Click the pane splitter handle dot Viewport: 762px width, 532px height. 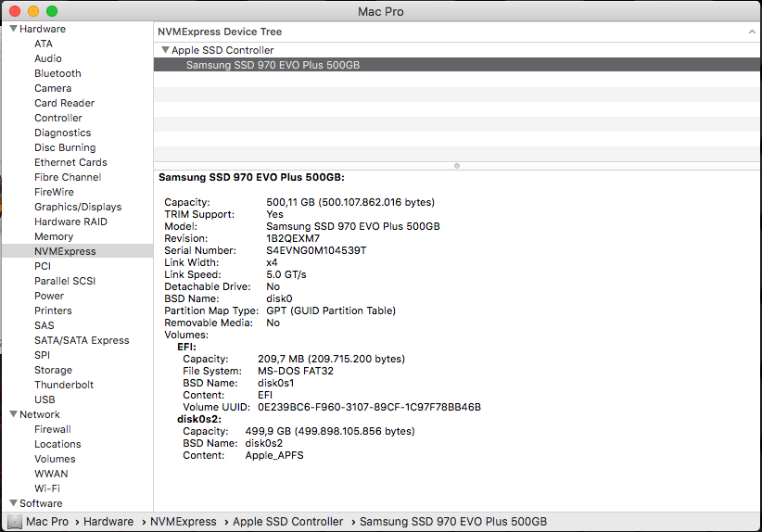point(457,166)
